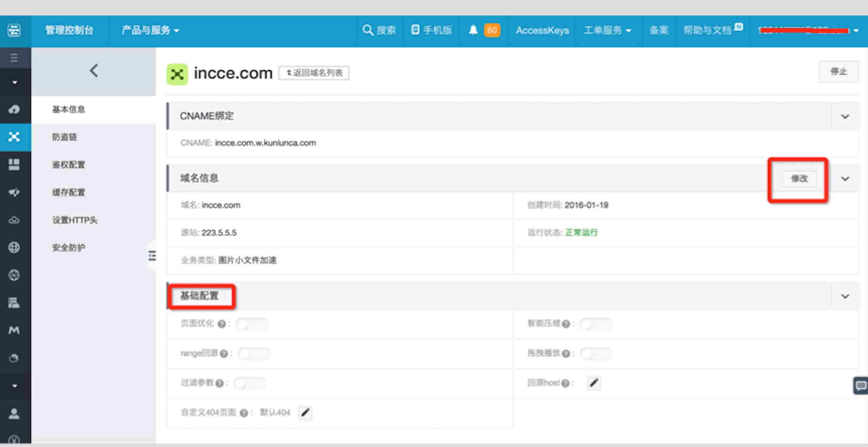Open the 产品与服务 dropdown menu
868x447 pixels.
[150, 30]
